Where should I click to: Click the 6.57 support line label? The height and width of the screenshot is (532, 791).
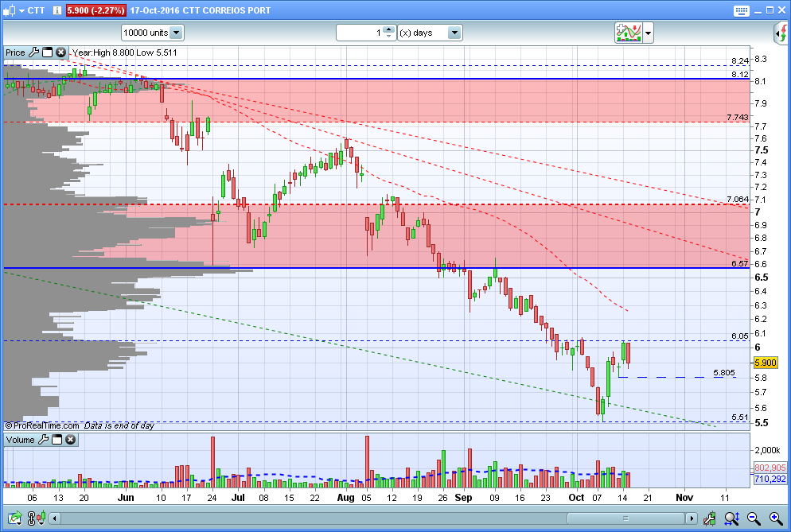740,263
